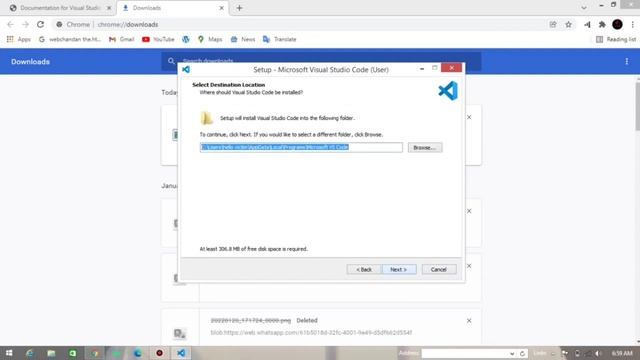Open the Chrome three-dot menu

633,24
